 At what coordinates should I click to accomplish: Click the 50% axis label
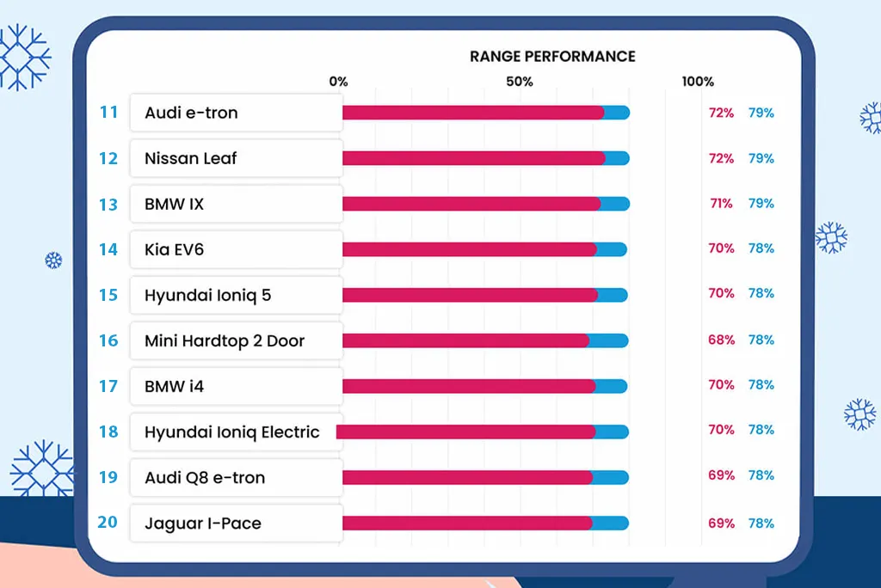[519, 82]
